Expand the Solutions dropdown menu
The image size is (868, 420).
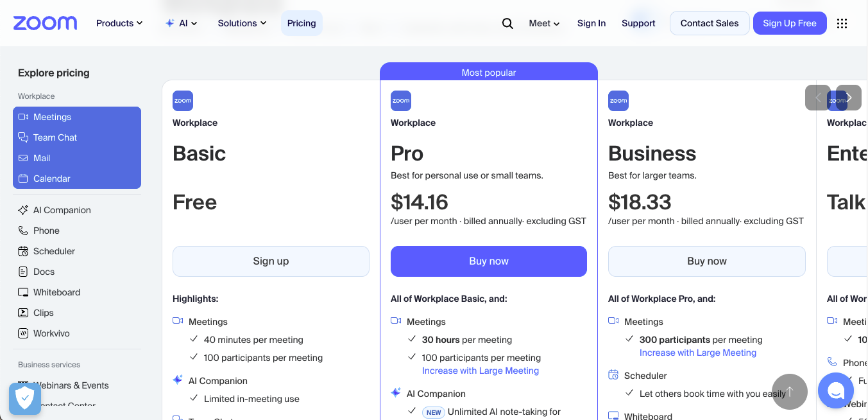pos(242,23)
